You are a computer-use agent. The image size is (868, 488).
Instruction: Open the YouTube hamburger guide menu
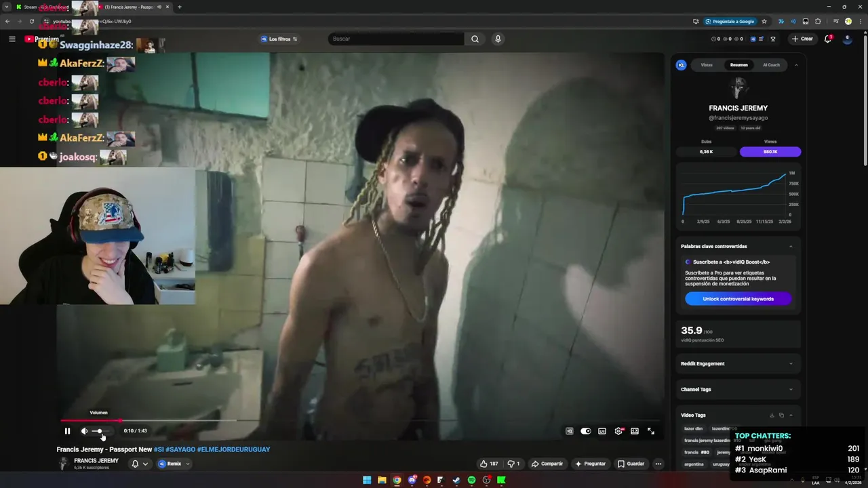coord(12,39)
